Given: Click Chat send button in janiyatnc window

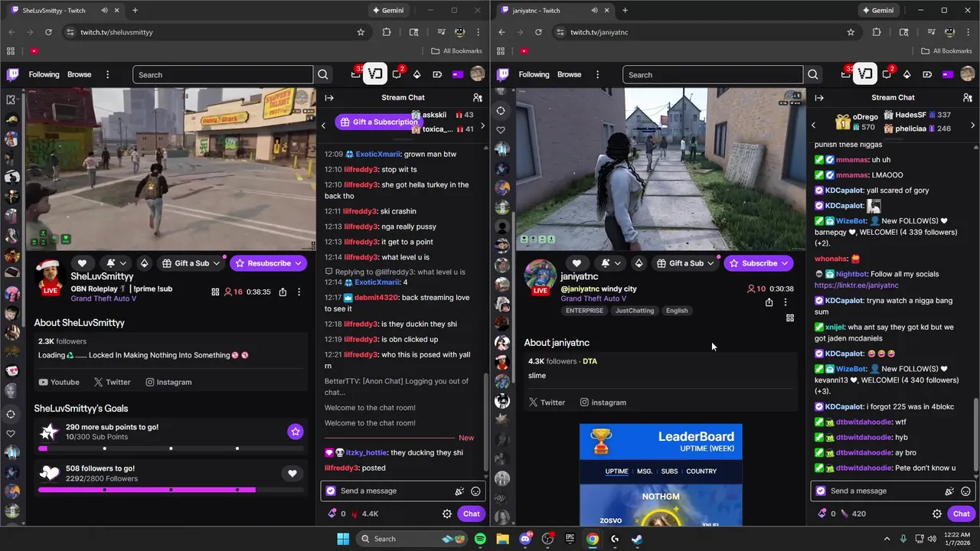Looking at the screenshot, I should [961, 514].
